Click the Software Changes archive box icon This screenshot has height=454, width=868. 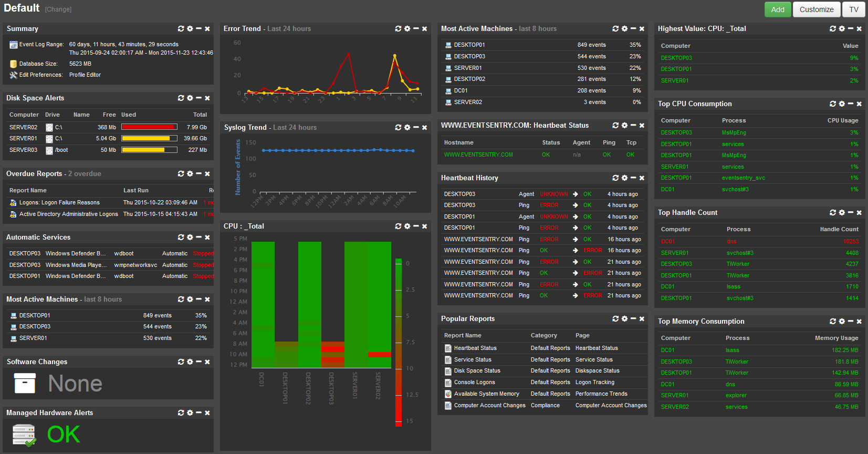coord(25,384)
